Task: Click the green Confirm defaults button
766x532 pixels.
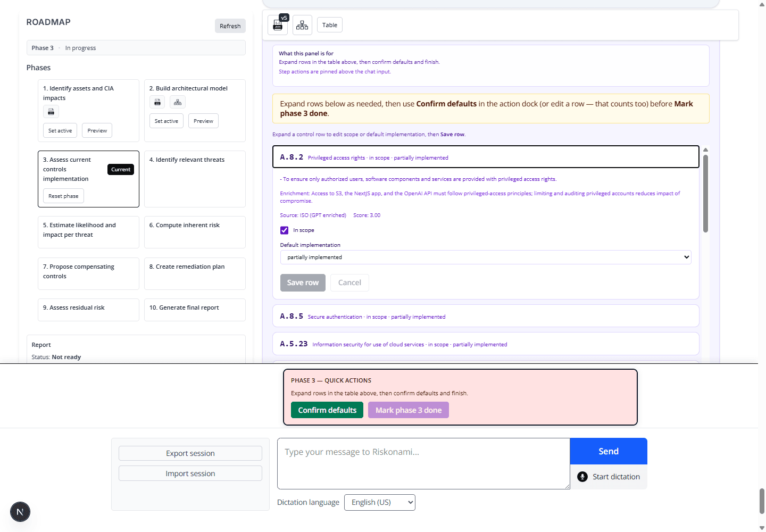Action: pos(327,410)
